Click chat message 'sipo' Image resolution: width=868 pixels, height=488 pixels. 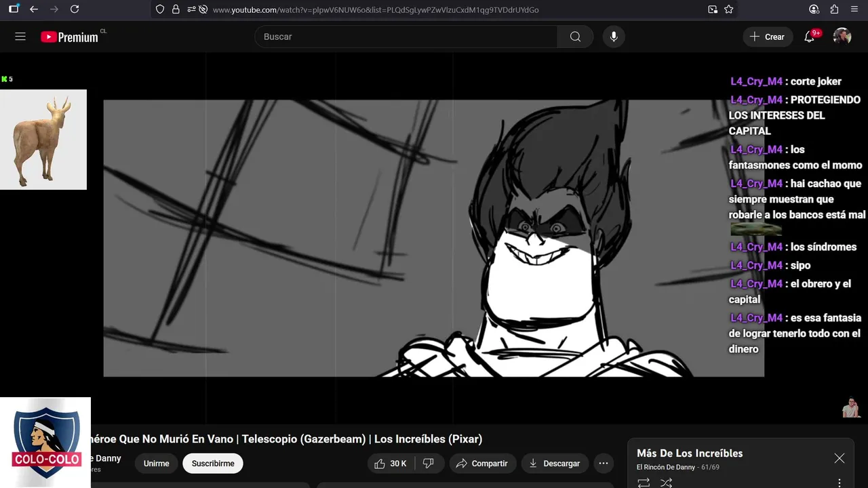[770, 265]
